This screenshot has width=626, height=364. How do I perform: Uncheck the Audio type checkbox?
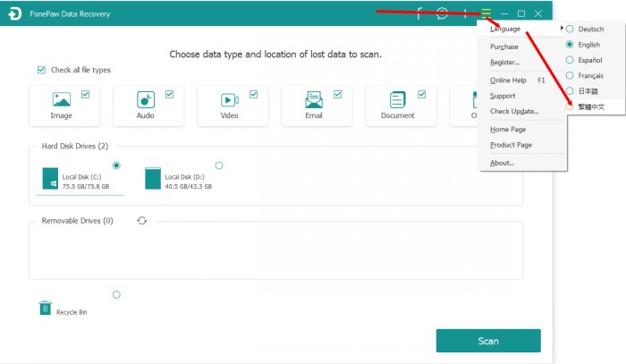click(x=170, y=94)
